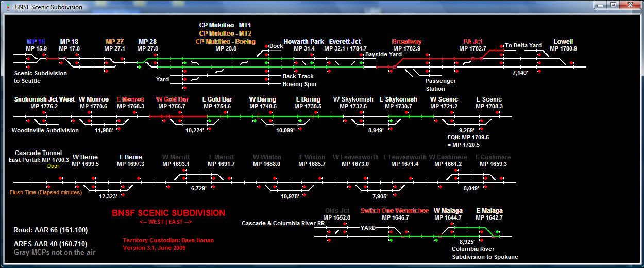Select the Bayside Yard label

click(x=384, y=54)
